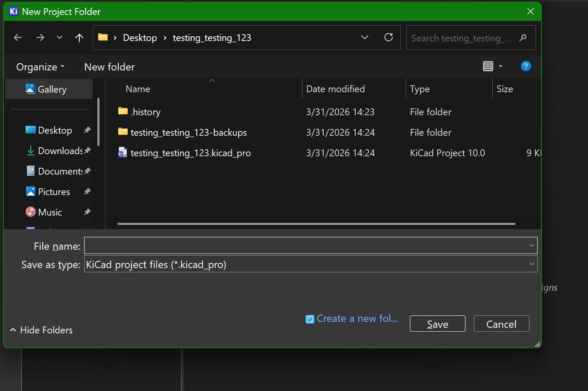Click the File name input field
Screen dimensions: 588x391
click(x=305, y=245)
